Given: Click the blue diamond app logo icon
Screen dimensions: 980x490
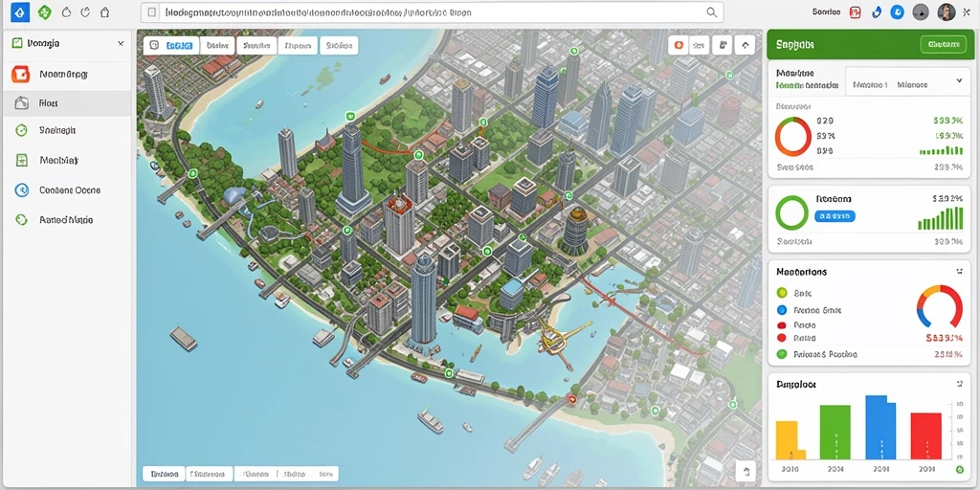Looking at the screenshot, I should pos(20,11).
